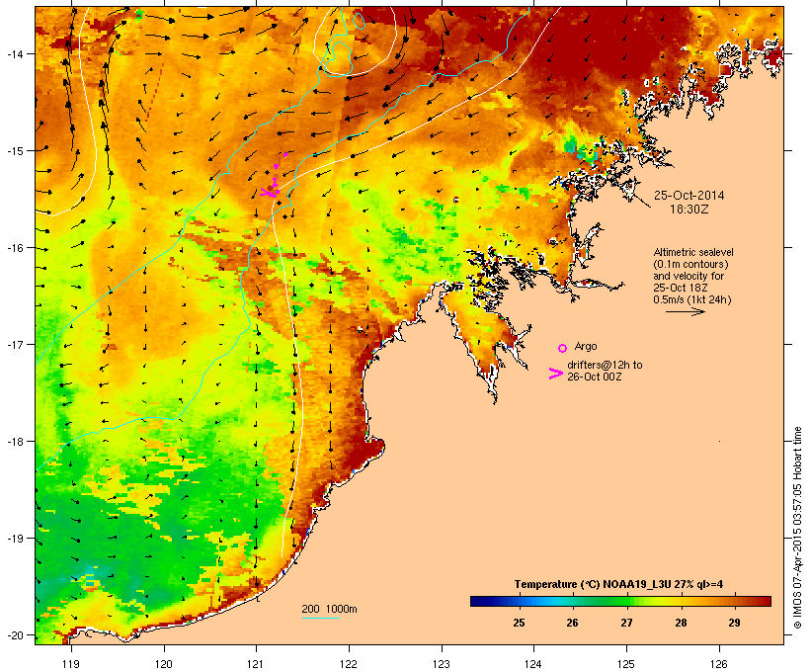Click the colorbar tick label 28

pyautogui.click(x=681, y=623)
